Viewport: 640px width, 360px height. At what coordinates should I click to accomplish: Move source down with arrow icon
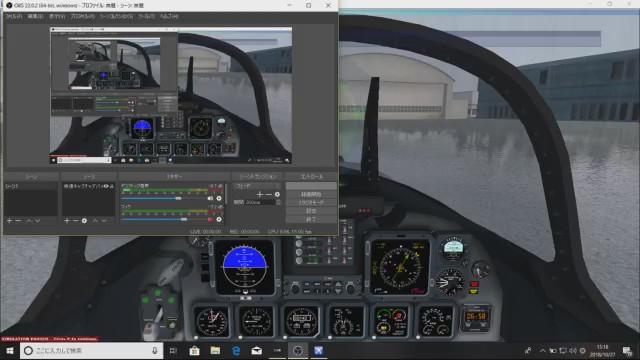point(104,221)
